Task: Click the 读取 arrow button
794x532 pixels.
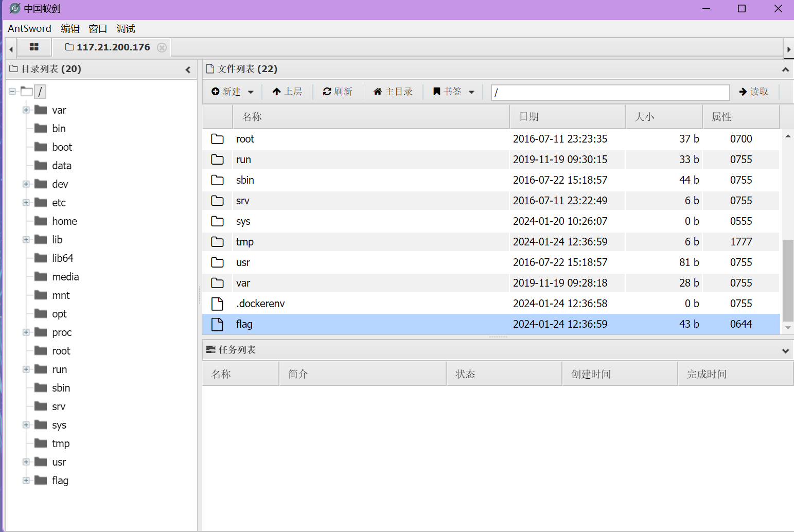Action: (754, 92)
